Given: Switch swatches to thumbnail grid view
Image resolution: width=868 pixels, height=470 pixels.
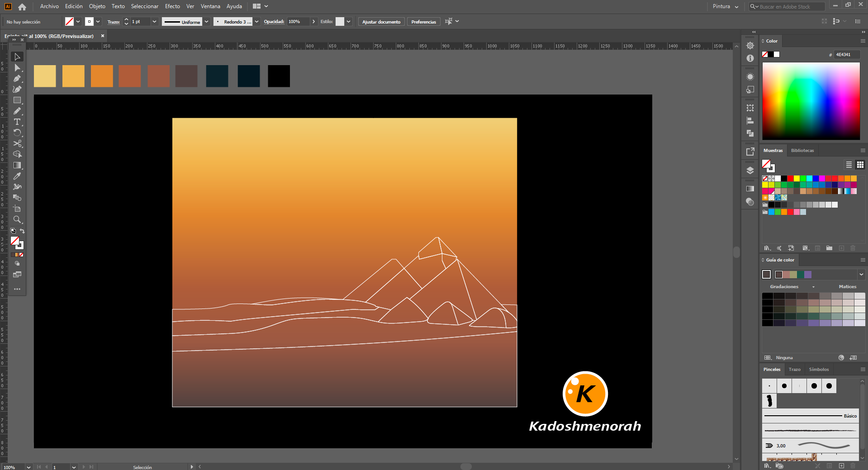Looking at the screenshot, I should [x=860, y=165].
